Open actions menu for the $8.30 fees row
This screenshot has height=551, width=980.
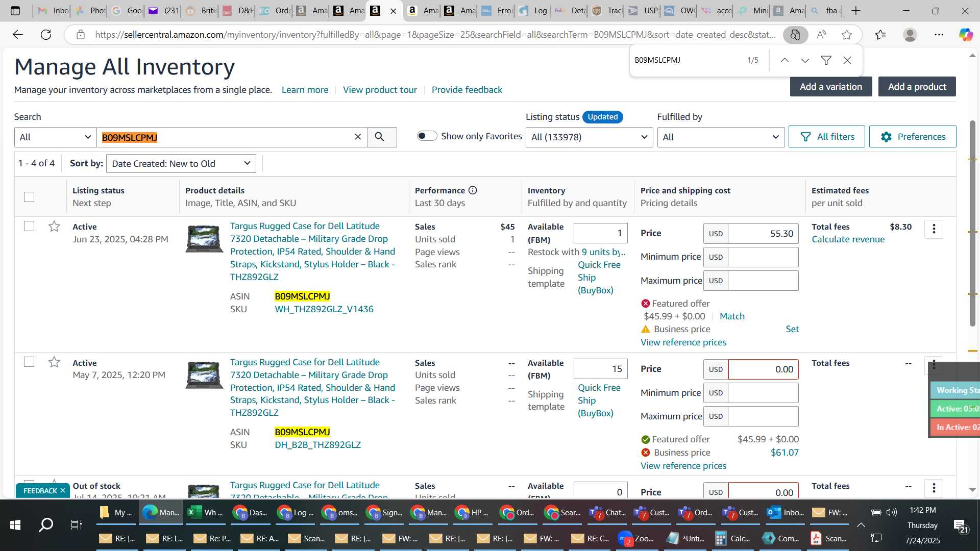click(934, 229)
